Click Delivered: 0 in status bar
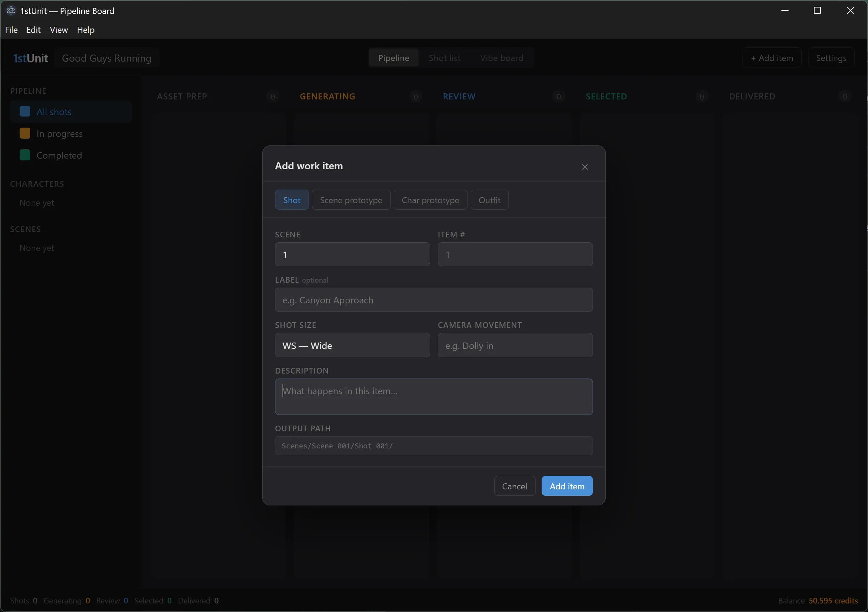This screenshot has width=868, height=612. [x=198, y=600]
